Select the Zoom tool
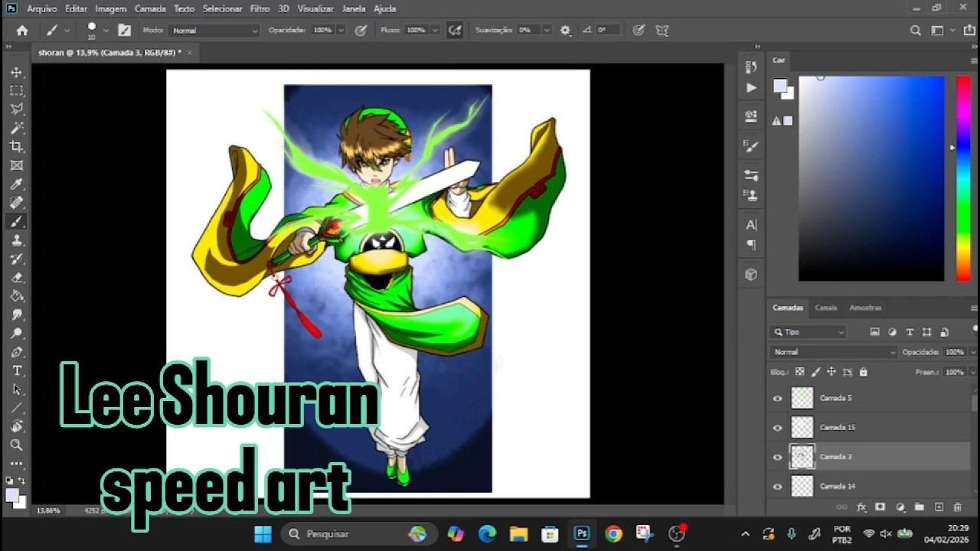This screenshot has width=980, height=551. pyautogui.click(x=16, y=445)
